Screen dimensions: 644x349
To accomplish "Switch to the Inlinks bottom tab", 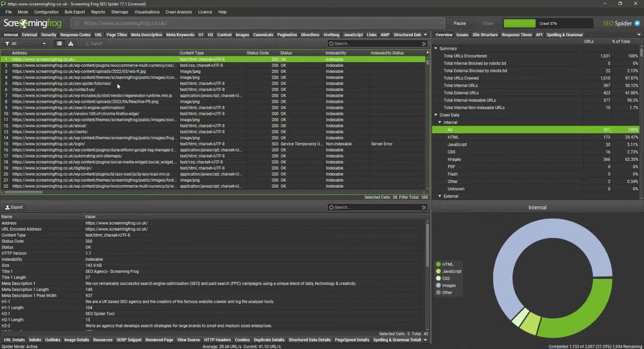I will pos(35,340).
